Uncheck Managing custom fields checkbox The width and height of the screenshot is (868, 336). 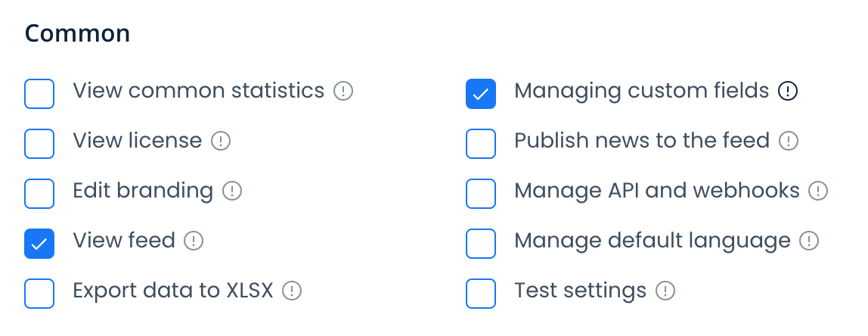point(481,94)
